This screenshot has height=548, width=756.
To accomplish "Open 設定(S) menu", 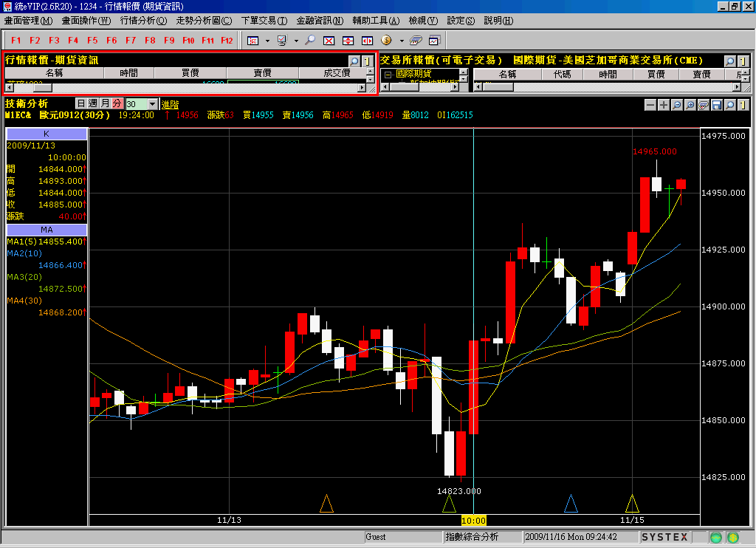I will (x=461, y=21).
